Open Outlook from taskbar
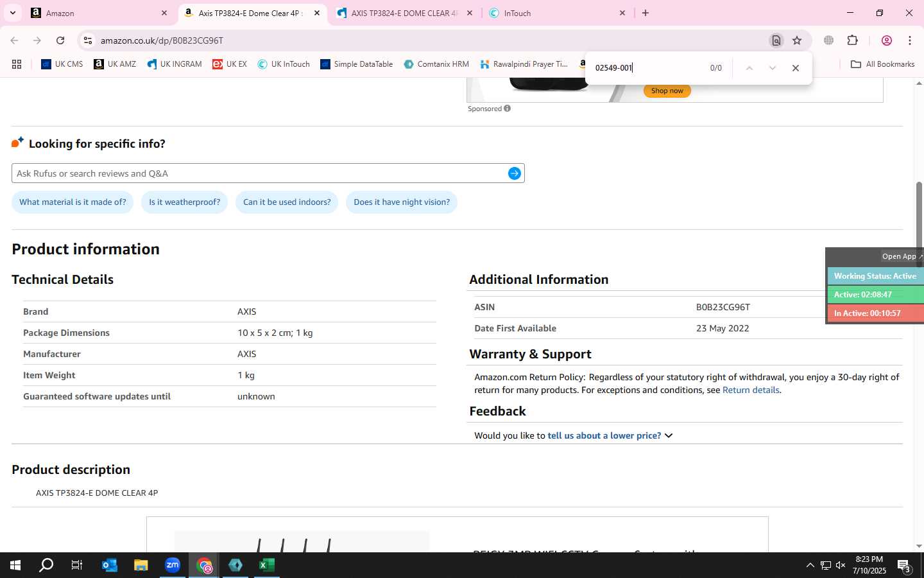The width and height of the screenshot is (924, 578). coord(110,565)
